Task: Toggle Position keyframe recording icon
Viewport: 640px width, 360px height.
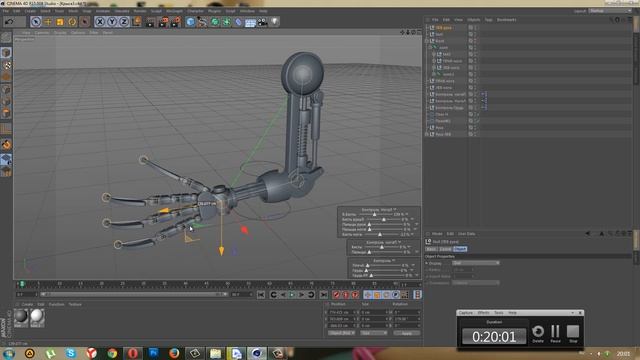Action: pyautogui.click(x=367, y=295)
